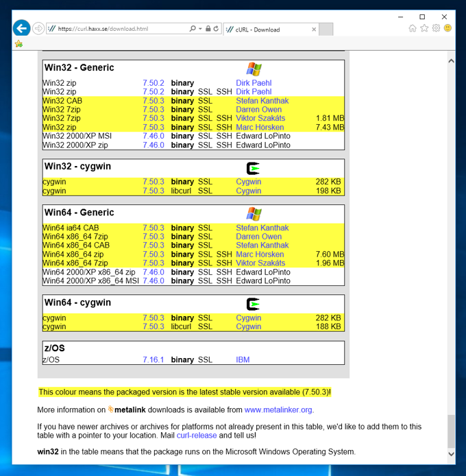Open Marc Hörsken link in Win32 zip row

(x=260, y=127)
